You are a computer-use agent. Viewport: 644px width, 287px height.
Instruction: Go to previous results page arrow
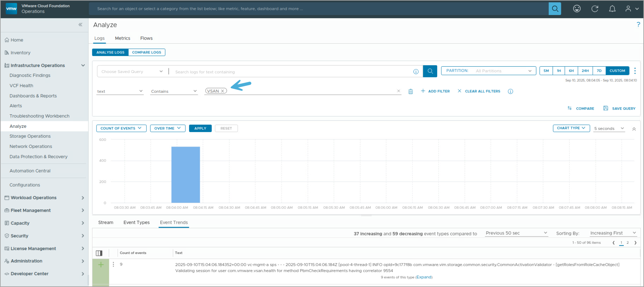tap(614, 243)
